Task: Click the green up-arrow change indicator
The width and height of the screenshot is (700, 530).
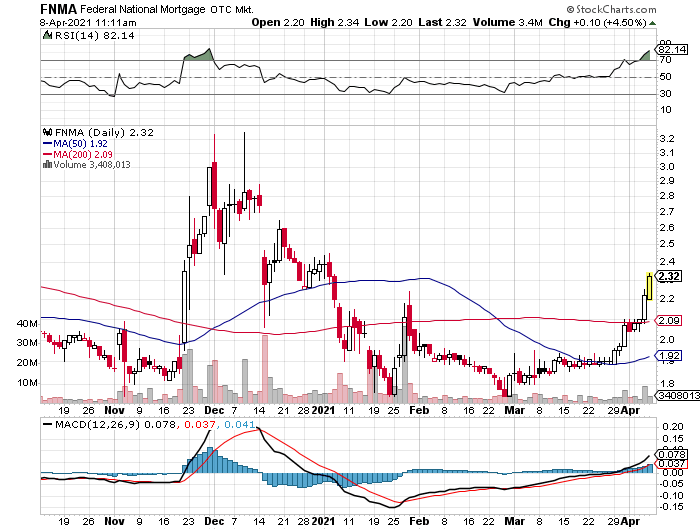Action: pos(652,23)
